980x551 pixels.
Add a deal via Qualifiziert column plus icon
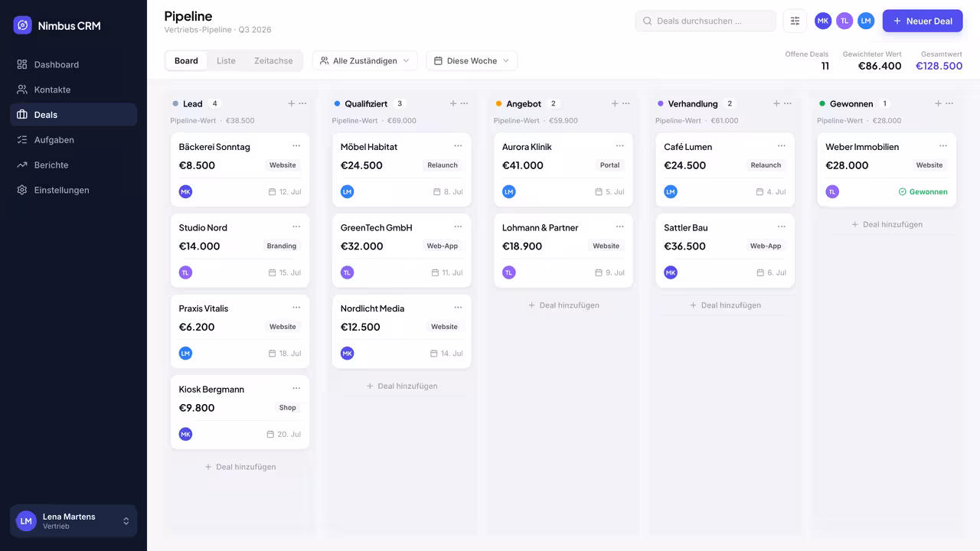453,103
